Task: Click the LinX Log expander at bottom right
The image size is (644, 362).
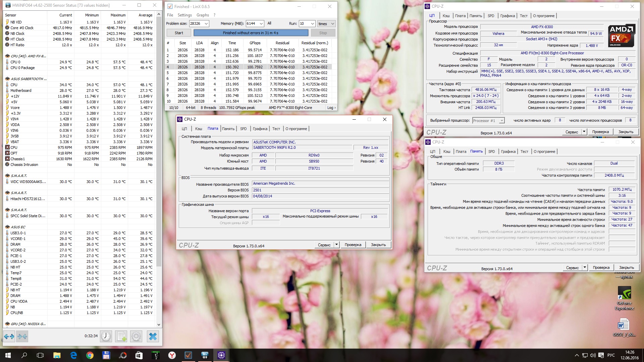Action: coord(331,108)
